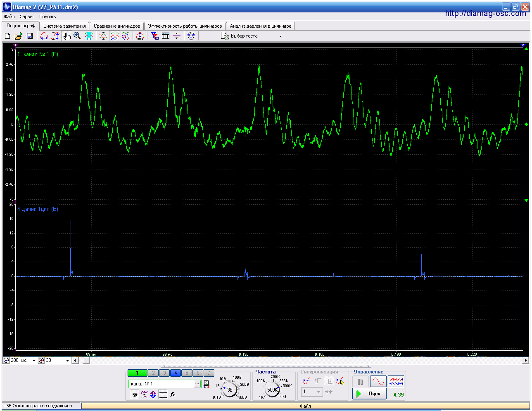
Task: Toggle channel 5 button
Action: click(x=187, y=373)
